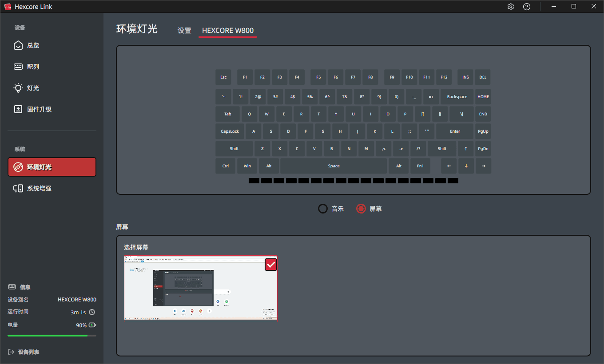Switch to the HEXCORE W800 tab
This screenshot has width=604, height=364.
tap(228, 31)
